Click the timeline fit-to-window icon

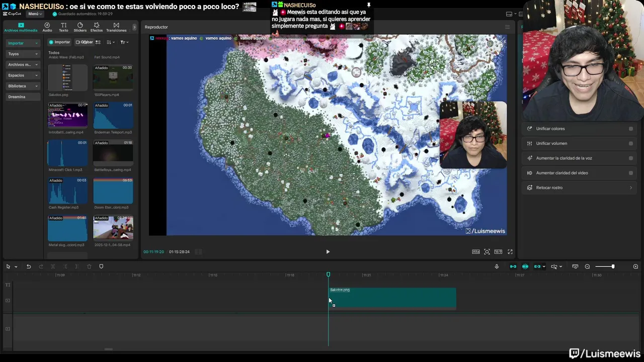point(575,266)
